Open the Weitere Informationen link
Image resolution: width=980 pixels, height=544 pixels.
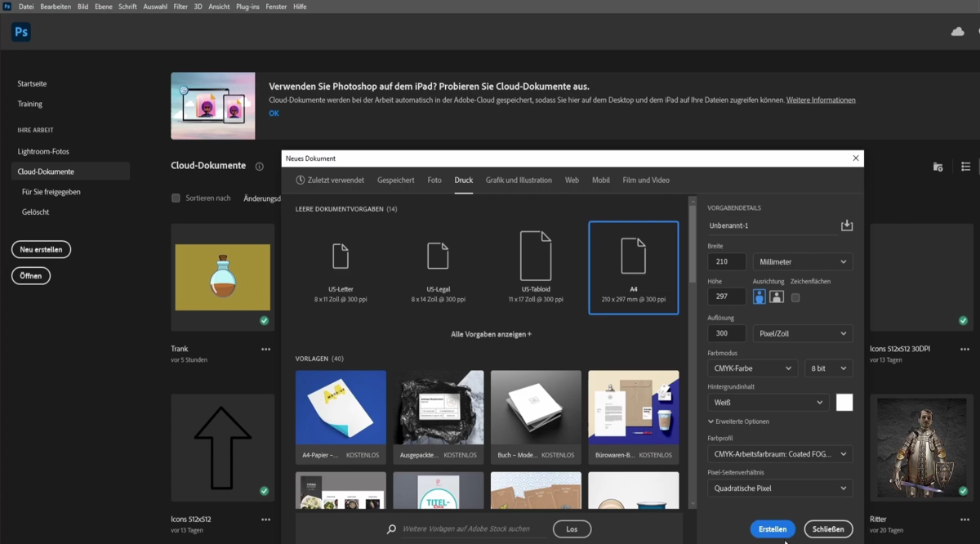821,99
